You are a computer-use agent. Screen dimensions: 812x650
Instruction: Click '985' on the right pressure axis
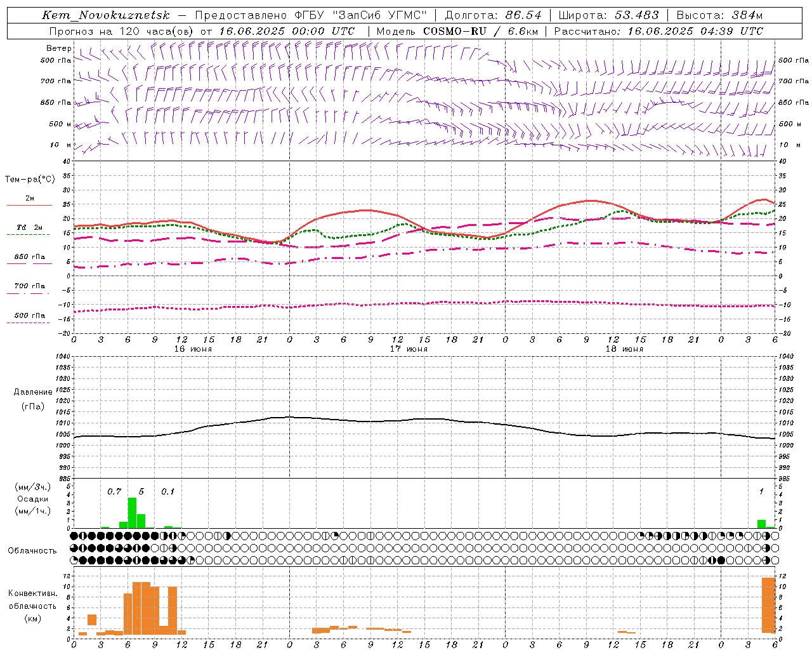pyautogui.click(x=785, y=479)
